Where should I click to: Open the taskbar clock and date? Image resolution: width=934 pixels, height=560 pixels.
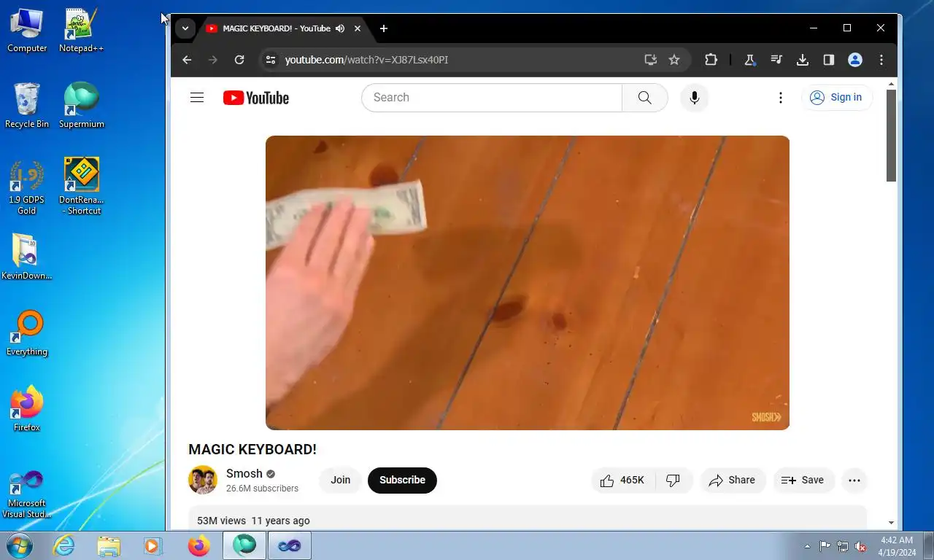pyautogui.click(x=897, y=546)
